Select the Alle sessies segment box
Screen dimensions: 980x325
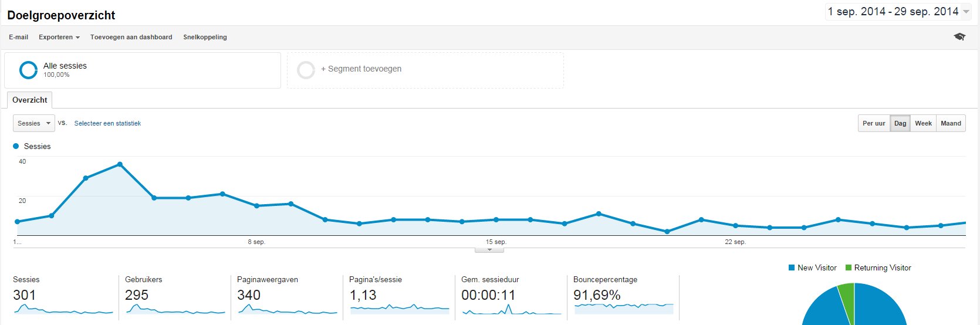[x=143, y=70]
